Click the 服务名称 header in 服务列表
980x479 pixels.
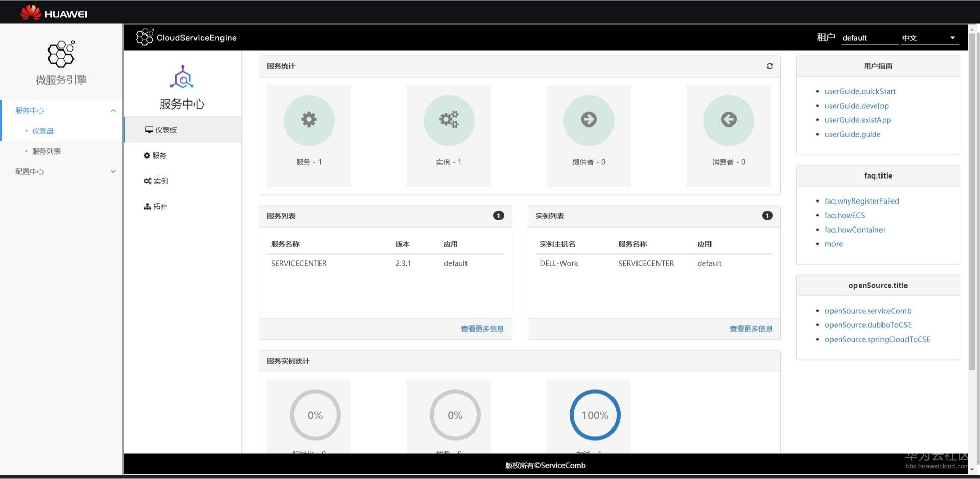pos(285,244)
